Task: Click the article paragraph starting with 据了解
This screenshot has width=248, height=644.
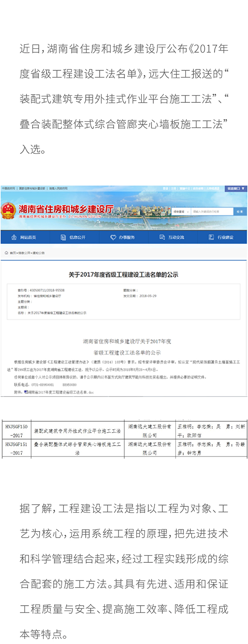Action: 124,572
